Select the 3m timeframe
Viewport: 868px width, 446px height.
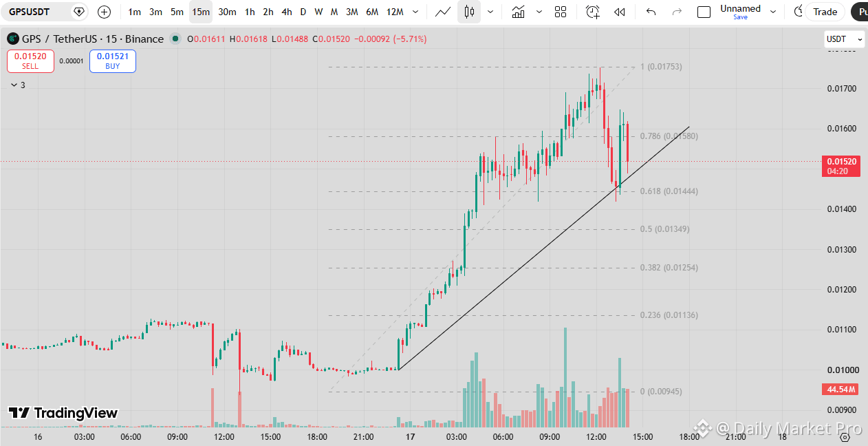pyautogui.click(x=156, y=12)
